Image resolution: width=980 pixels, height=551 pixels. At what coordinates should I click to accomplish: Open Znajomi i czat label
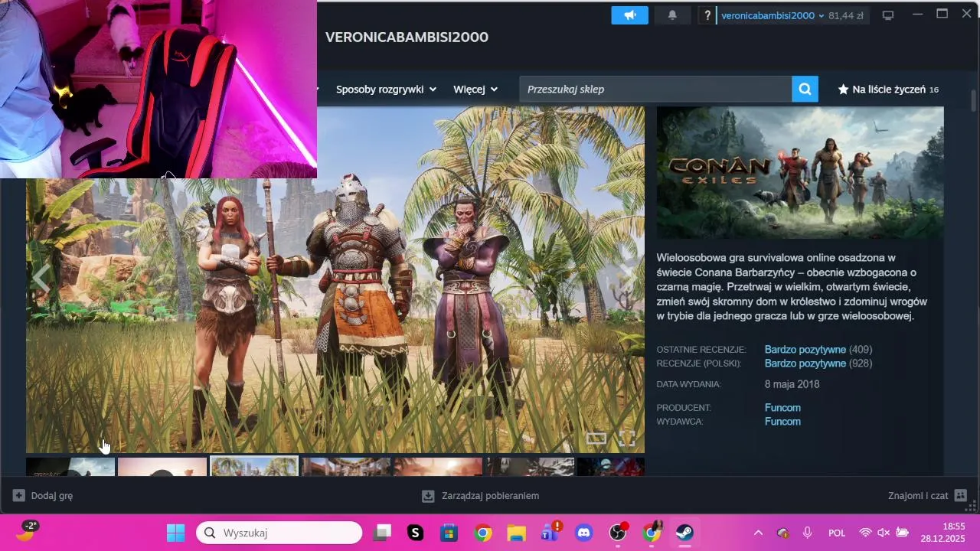click(918, 496)
